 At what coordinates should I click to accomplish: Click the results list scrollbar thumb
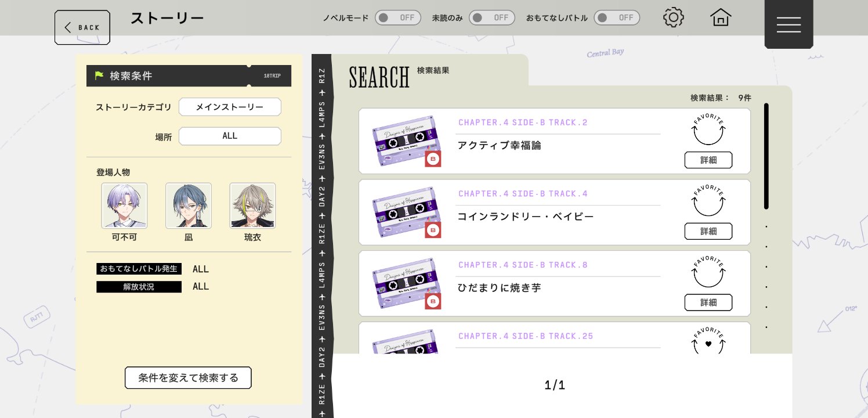(x=766, y=156)
